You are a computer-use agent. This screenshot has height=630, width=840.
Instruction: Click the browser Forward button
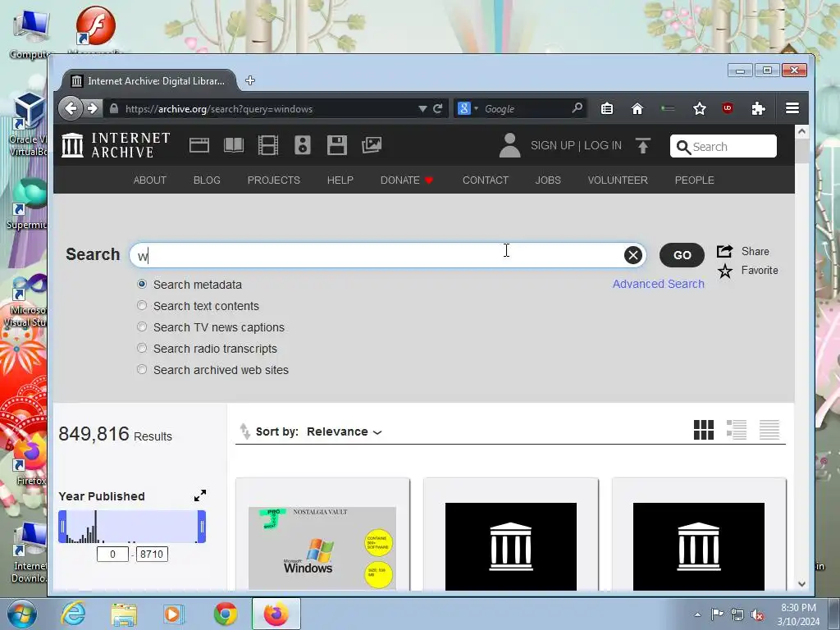point(92,108)
